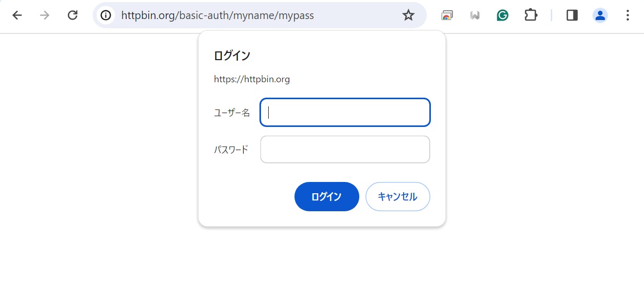The image size is (644, 294).
Task: Click the パスワード field label
Action: 231,150
